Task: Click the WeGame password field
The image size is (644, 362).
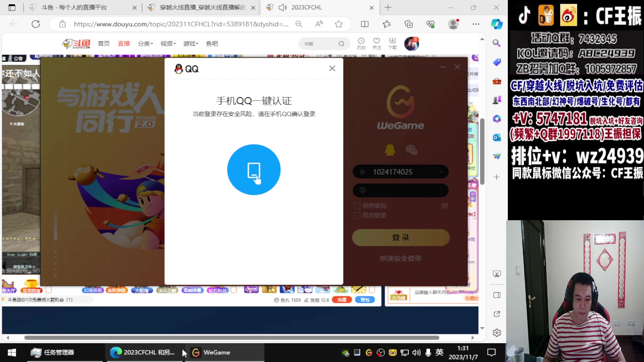Action: (400, 190)
